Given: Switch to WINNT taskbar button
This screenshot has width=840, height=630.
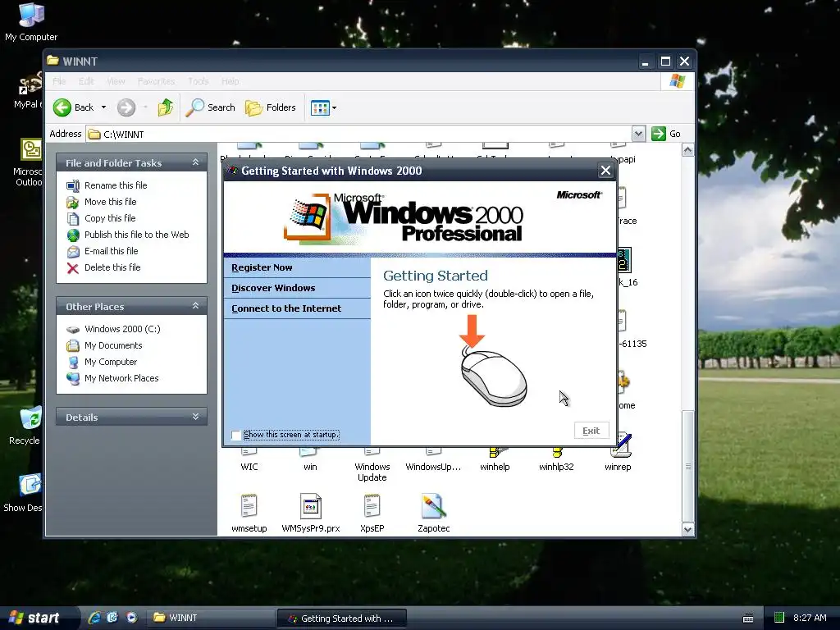Looking at the screenshot, I should tap(212, 618).
